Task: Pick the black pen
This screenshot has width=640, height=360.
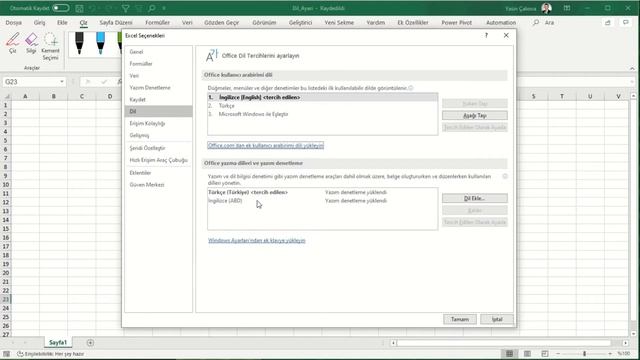Action: tap(80, 43)
